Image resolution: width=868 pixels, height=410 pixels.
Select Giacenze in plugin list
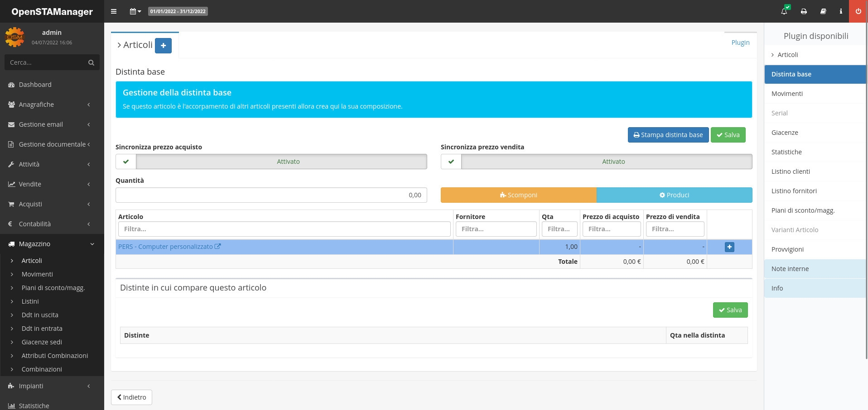tap(785, 133)
